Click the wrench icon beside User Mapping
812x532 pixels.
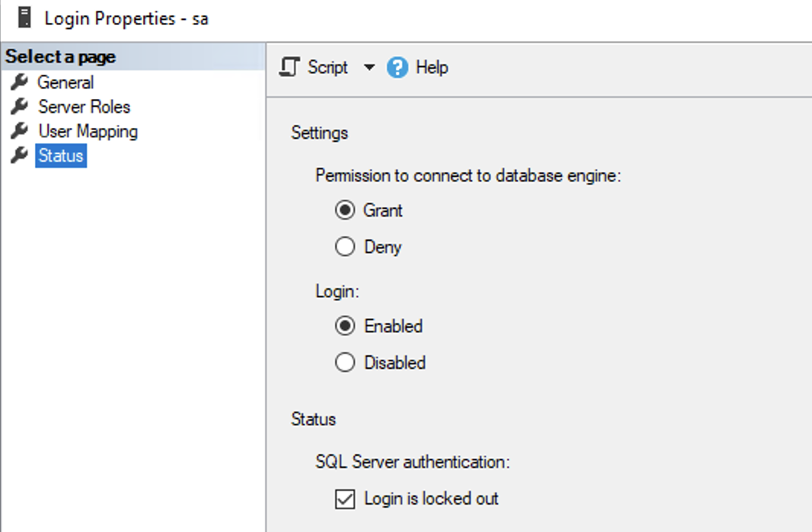[19, 131]
